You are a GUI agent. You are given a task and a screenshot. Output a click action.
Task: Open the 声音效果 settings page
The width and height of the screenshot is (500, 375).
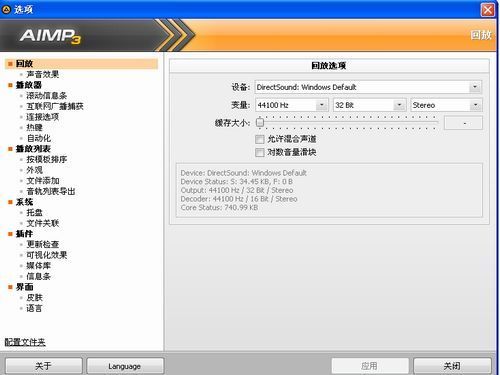pos(43,74)
